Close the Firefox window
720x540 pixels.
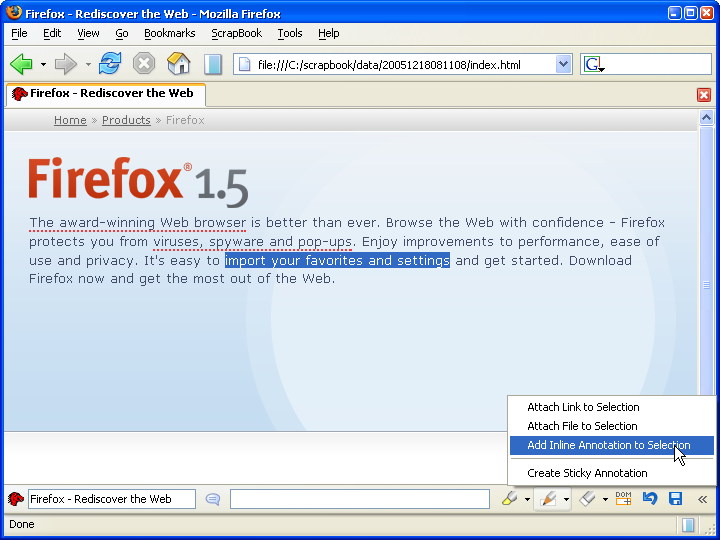click(x=707, y=13)
